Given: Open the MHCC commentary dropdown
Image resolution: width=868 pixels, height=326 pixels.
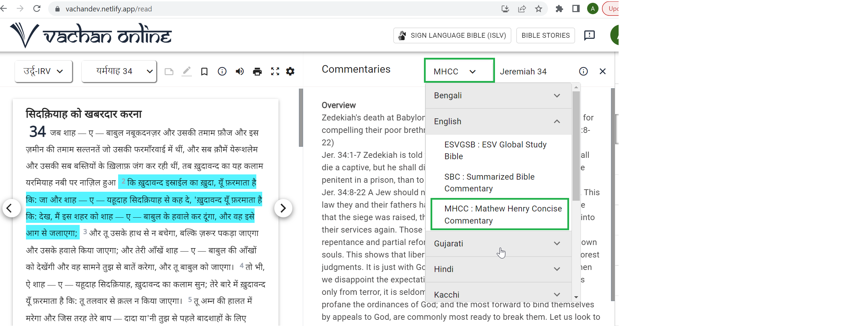Looking at the screenshot, I should coord(459,71).
